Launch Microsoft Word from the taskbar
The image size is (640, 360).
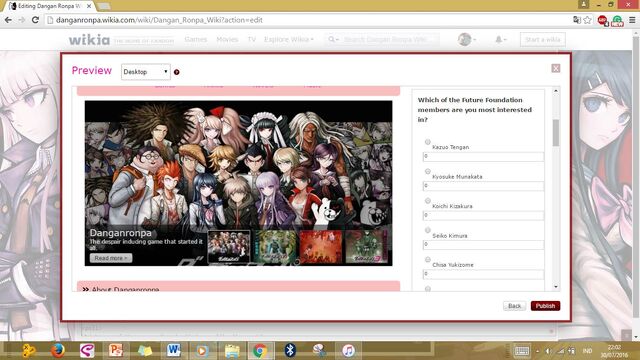(x=173, y=350)
